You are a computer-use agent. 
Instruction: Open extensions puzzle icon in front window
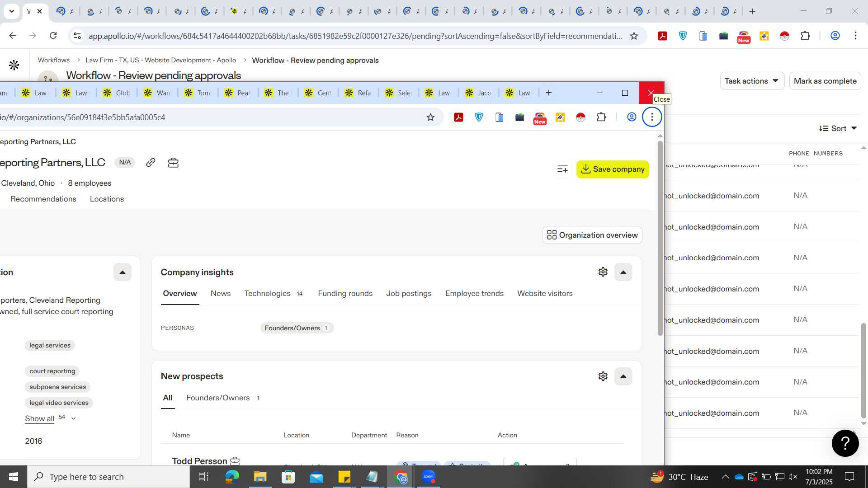(601, 117)
